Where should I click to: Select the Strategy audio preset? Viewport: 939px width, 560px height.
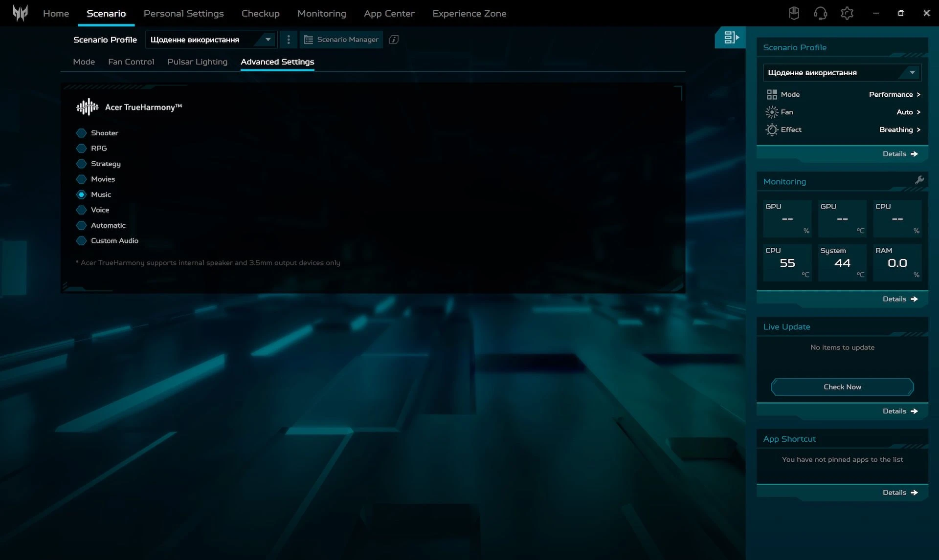click(x=98, y=164)
